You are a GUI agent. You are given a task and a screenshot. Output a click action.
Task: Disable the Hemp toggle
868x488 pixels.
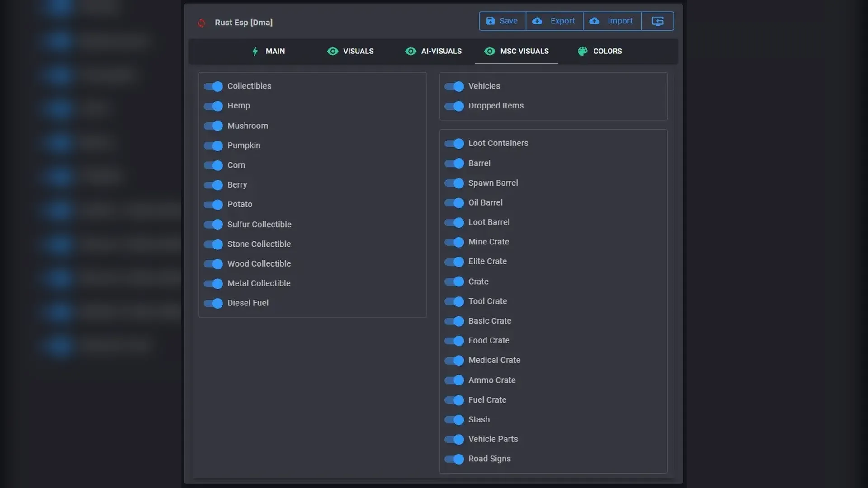click(x=213, y=106)
